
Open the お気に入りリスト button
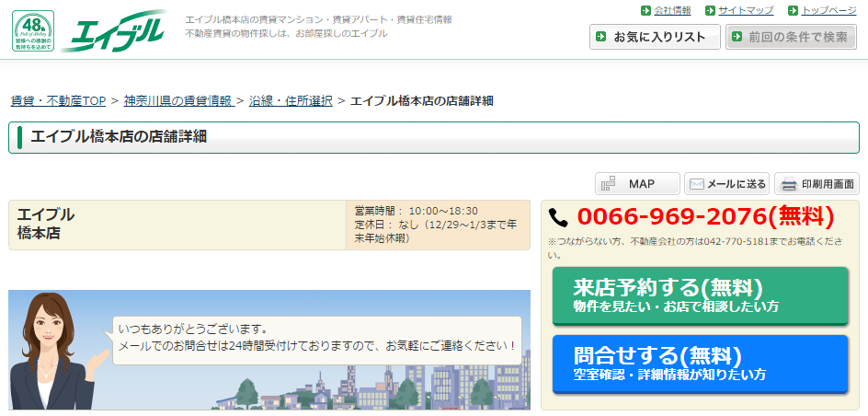tap(655, 37)
